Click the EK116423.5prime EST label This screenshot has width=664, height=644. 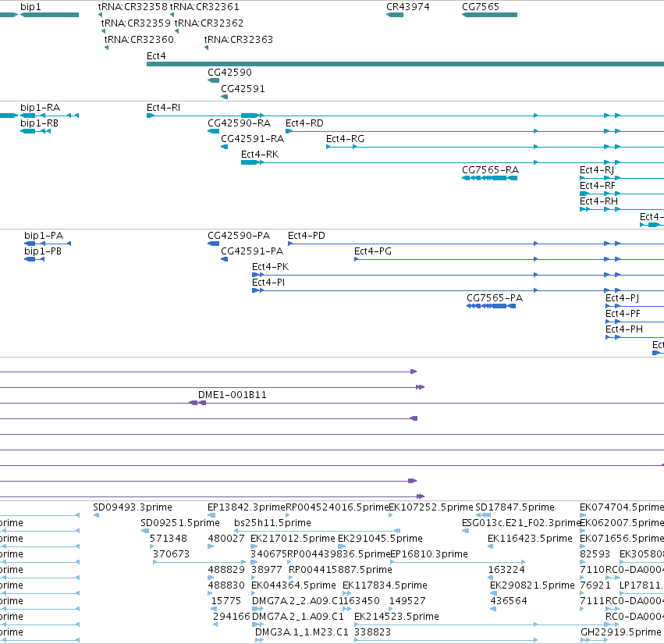click(x=530, y=539)
